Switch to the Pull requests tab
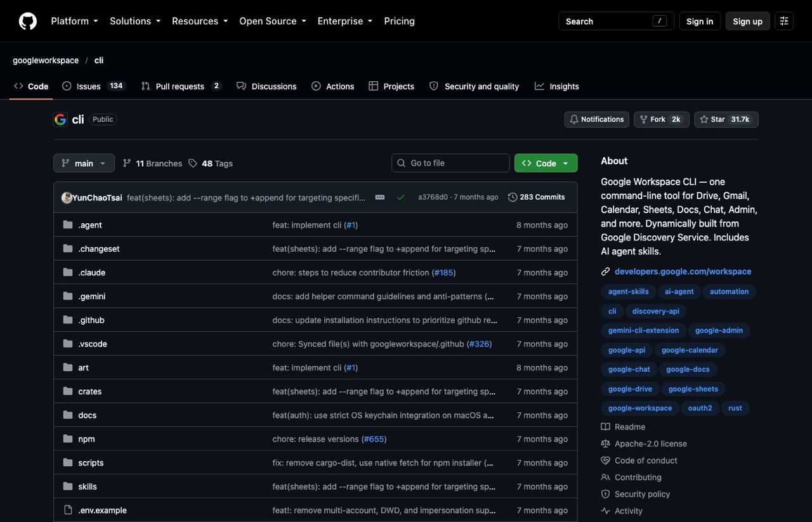 (181, 86)
